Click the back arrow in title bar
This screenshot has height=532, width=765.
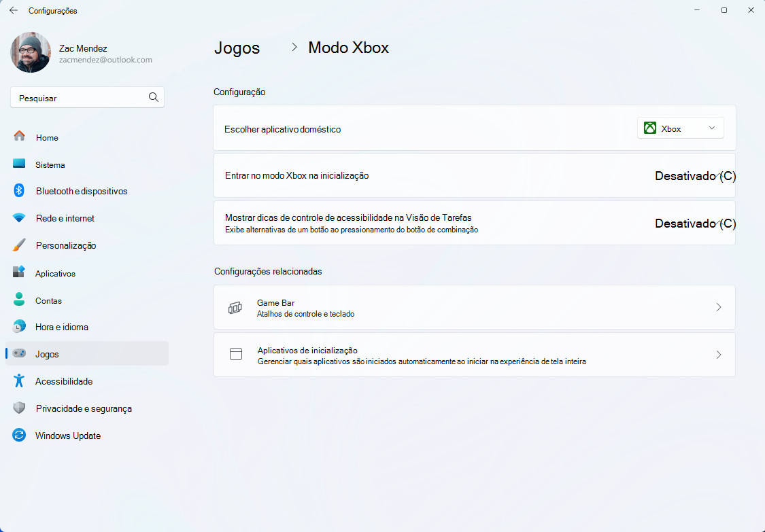[x=13, y=10]
